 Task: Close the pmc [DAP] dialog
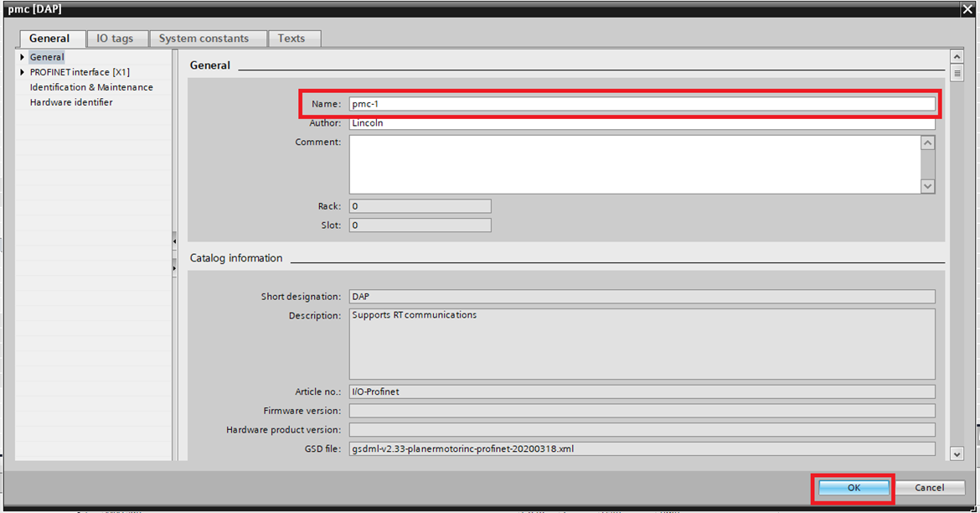(x=967, y=9)
